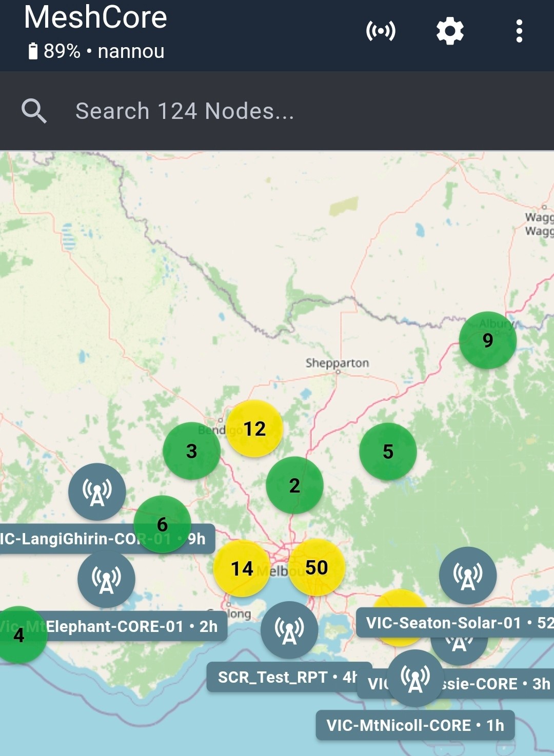Select the LangiGhirin repeater tower icon
Image resolution: width=554 pixels, height=756 pixels.
(x=97, y=492)
